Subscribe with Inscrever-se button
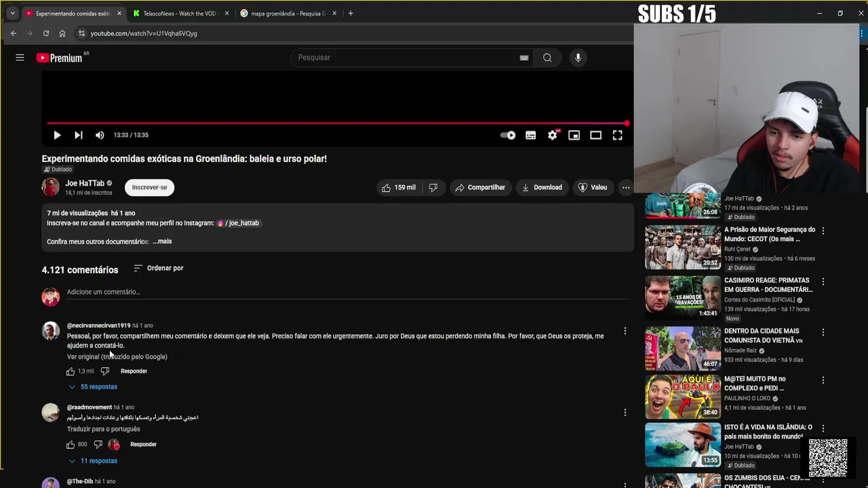The image size is (868, 488). 149,187
